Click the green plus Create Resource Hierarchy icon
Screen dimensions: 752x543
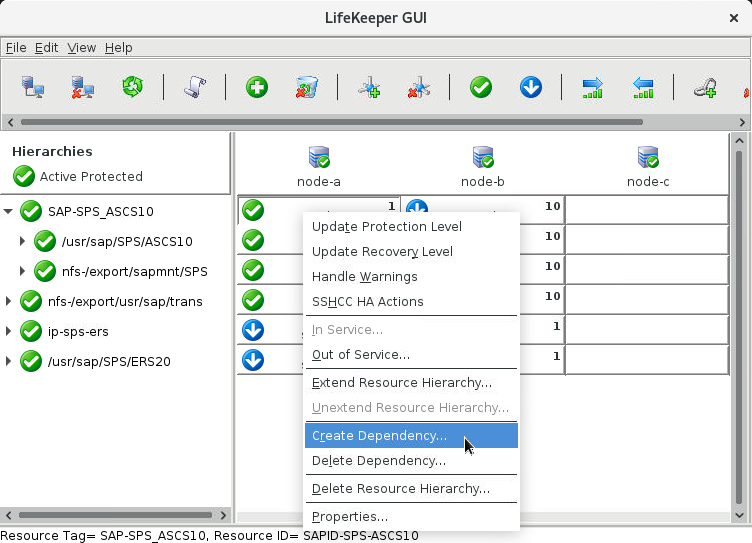[x=257, y=87]
